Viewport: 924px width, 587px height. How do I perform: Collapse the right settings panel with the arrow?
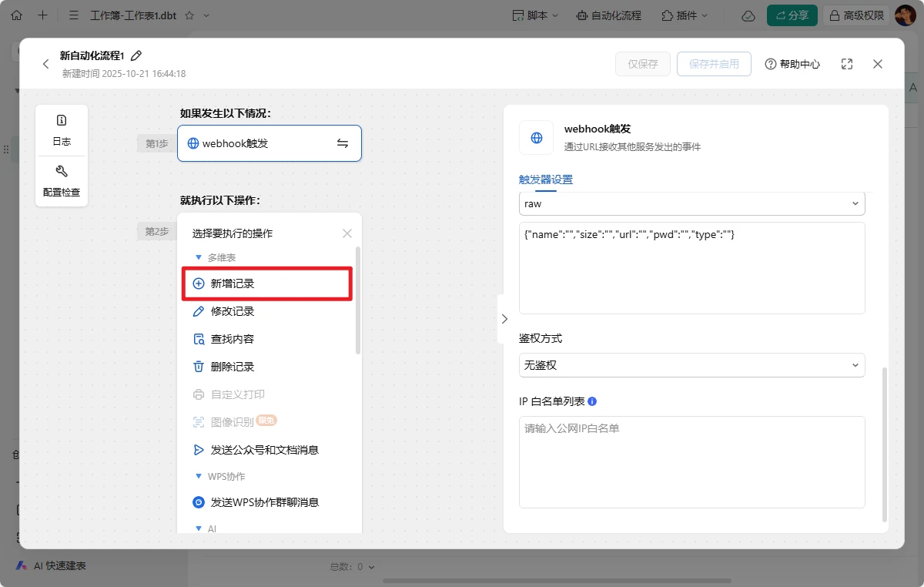(x=504, y=319)
